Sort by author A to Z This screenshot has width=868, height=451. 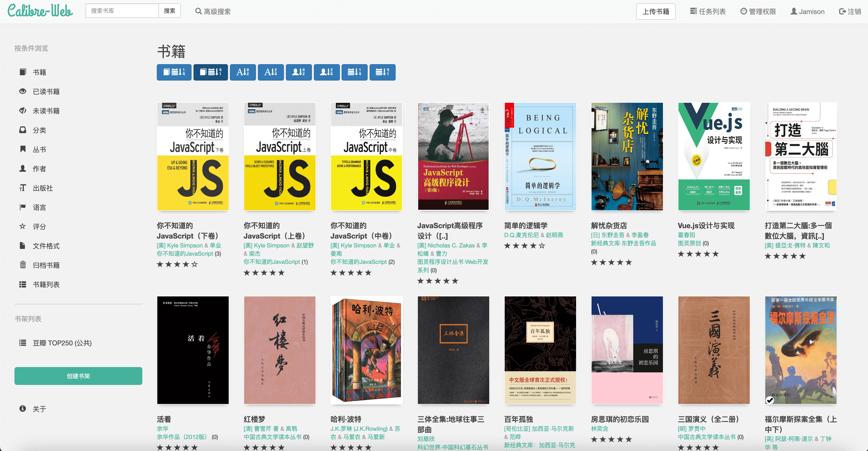coord(299,72)
